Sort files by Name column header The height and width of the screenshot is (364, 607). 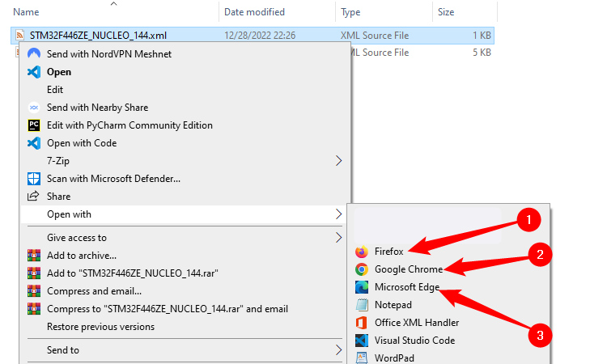pyautogui.click(x=28, y=12)
